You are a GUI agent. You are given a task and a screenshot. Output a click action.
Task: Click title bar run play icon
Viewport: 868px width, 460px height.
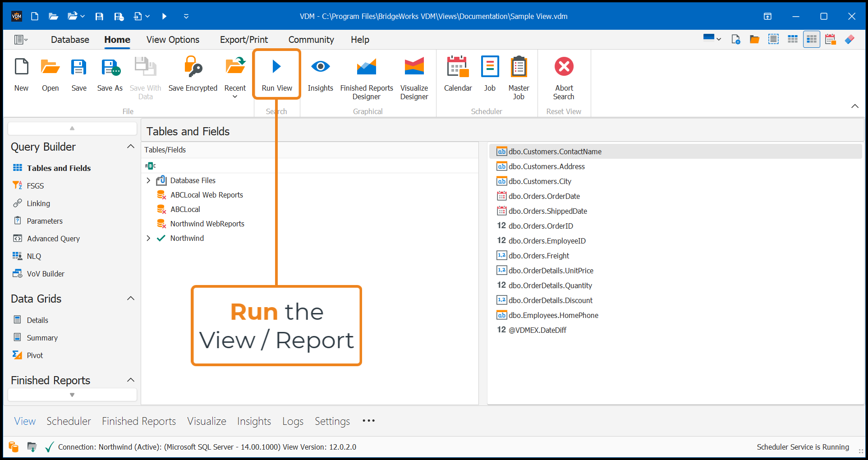tap(164, 16)
